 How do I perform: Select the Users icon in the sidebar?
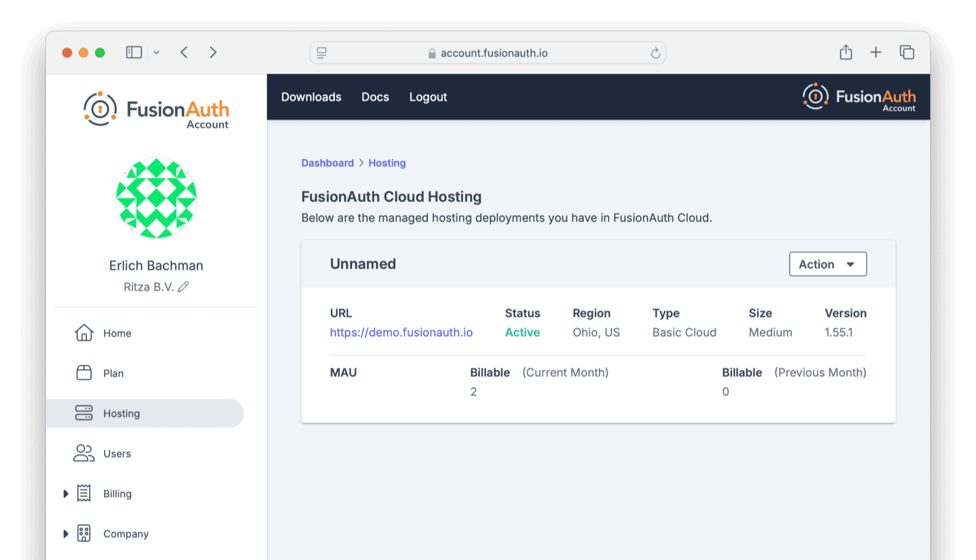(x=84, y=453)
